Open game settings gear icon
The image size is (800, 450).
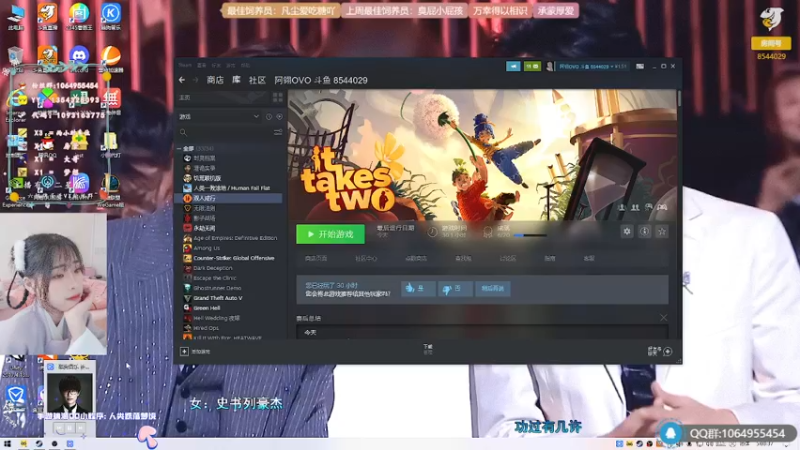627,232
